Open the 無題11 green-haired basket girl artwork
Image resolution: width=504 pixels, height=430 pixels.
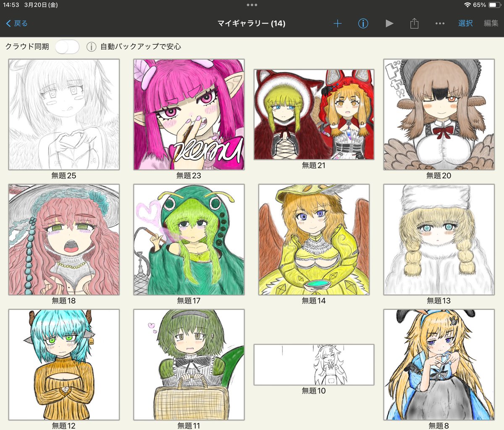(x=189, y=365)
